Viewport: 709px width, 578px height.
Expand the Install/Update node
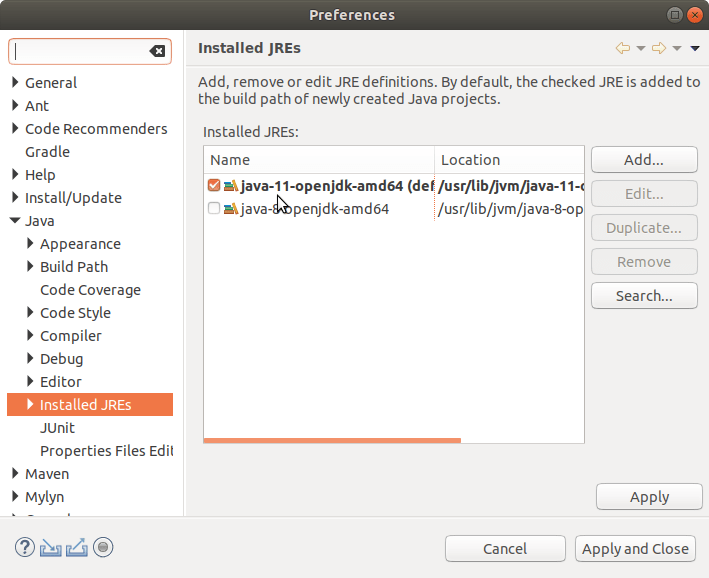click(15, 197)
